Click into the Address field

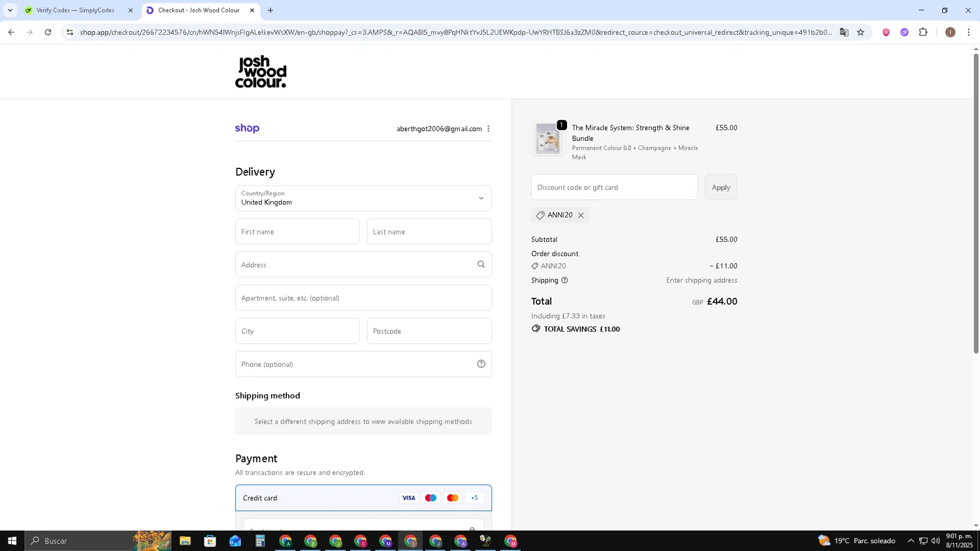pyautogui.click(x=363, y=264)
